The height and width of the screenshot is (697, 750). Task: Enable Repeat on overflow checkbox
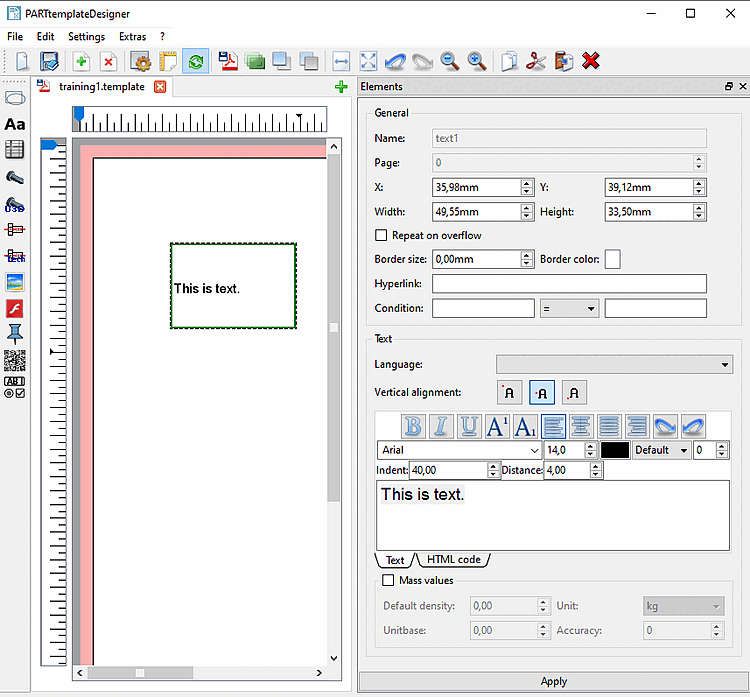(381, 236)
